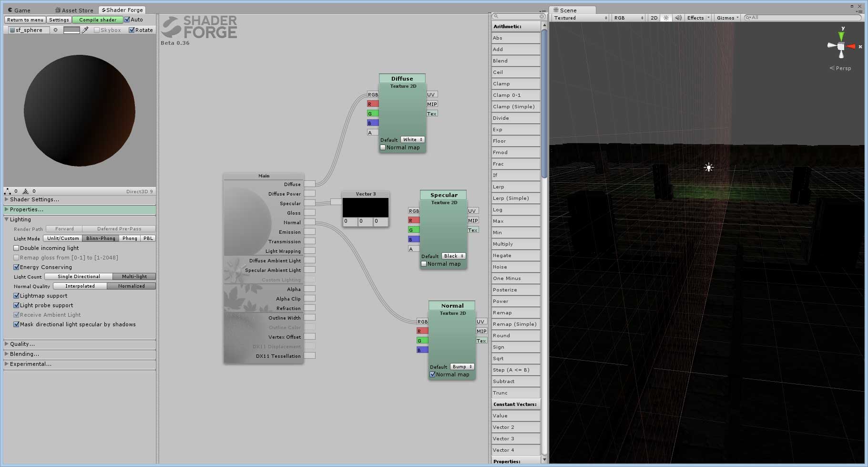Click the node browser search clear icon

coord(541,16)
